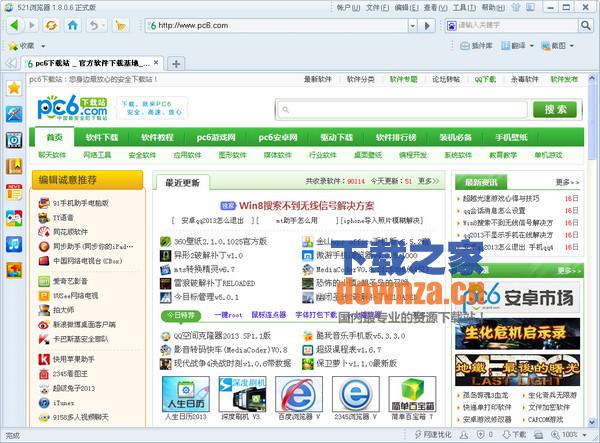Open the 查看(V) menu

435,7
